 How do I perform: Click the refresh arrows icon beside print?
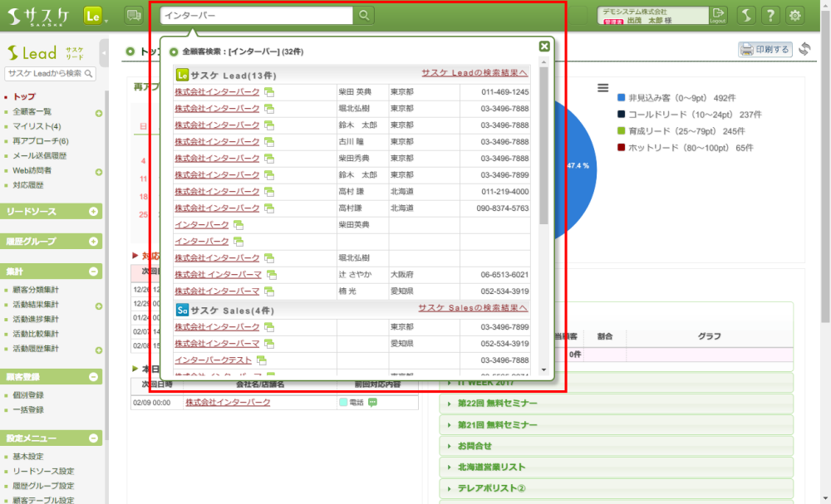point(804,49)
